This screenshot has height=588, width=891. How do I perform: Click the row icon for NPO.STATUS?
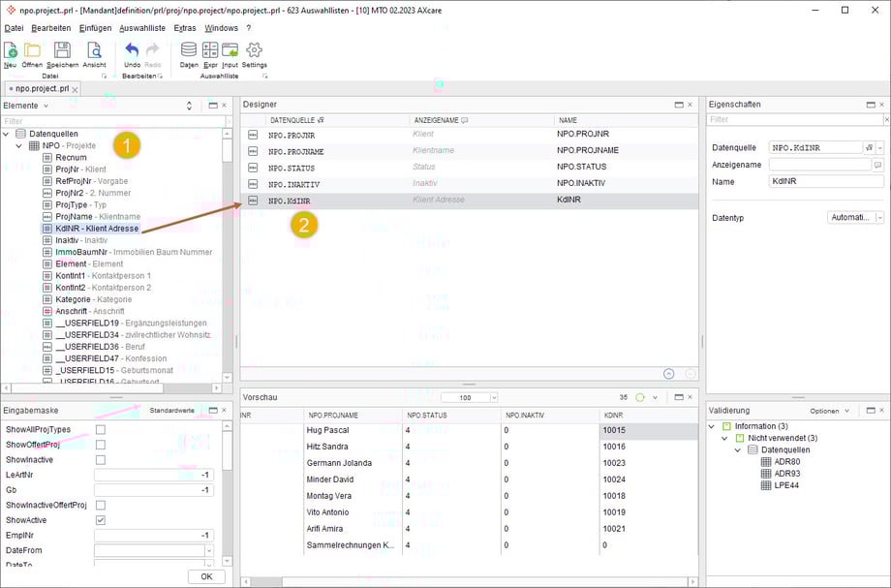[x=253, y=168]
